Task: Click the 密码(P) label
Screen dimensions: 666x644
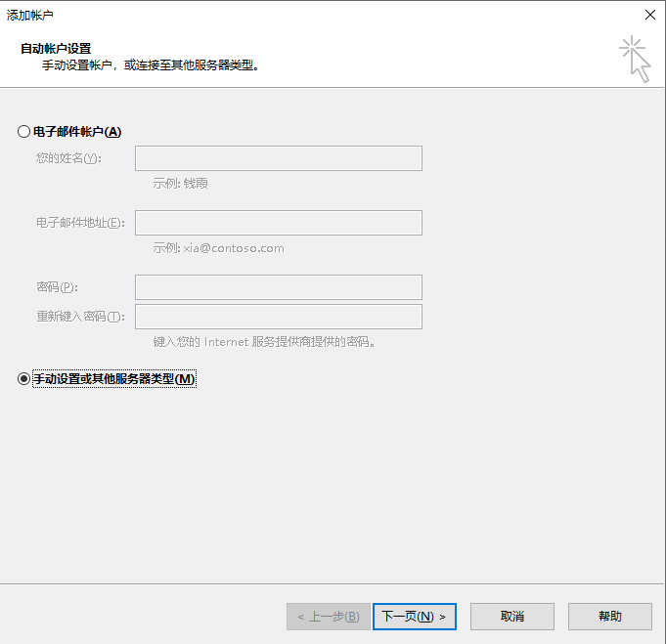Action: point(57,287)
